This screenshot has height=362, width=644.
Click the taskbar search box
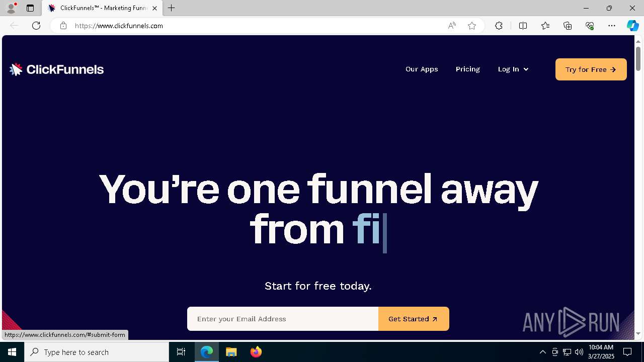[97, 352]
